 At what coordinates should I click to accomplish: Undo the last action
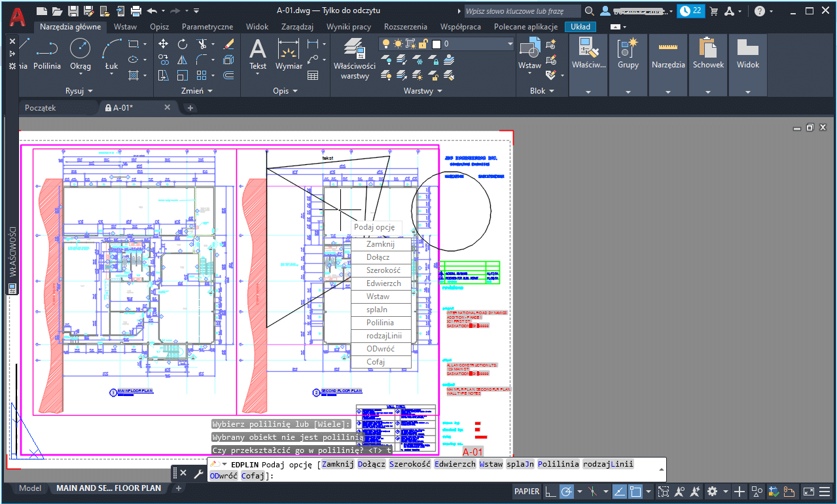[152, 10]
